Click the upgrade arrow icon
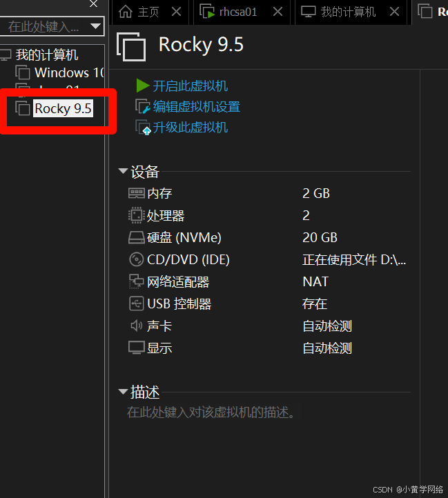 click(x=143, y=128)
